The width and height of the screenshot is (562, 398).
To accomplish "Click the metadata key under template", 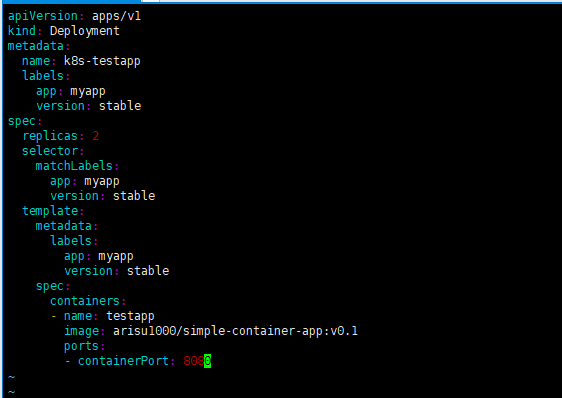I will click(64, 226).
